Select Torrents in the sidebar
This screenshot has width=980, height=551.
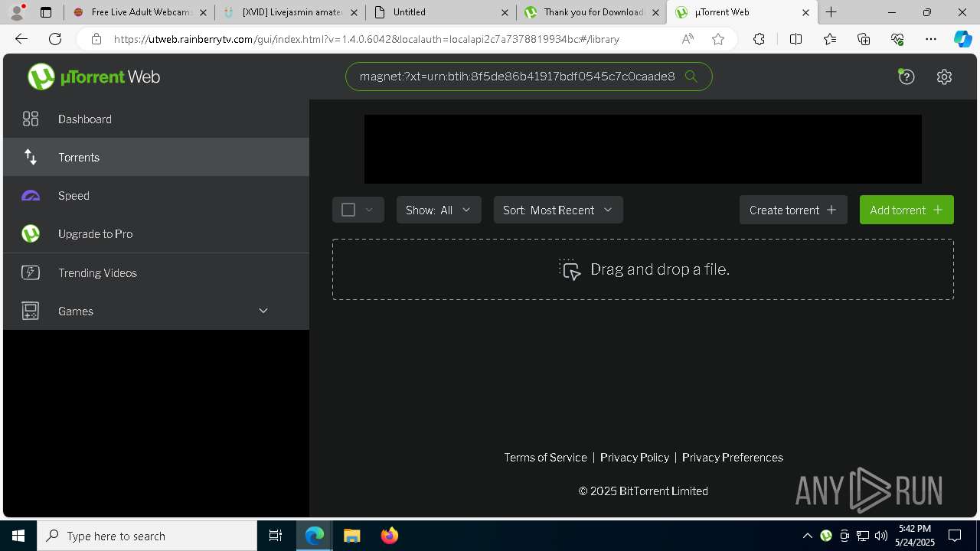point(156,157)
